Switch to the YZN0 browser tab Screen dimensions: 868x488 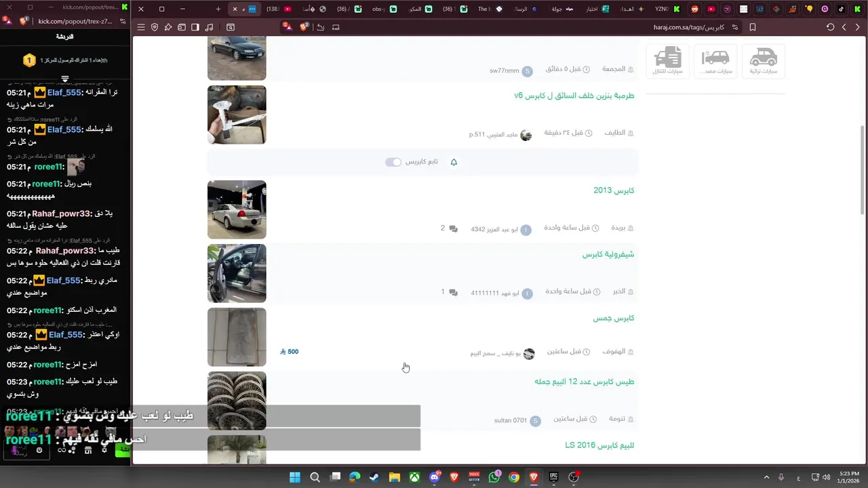(668, 9)
